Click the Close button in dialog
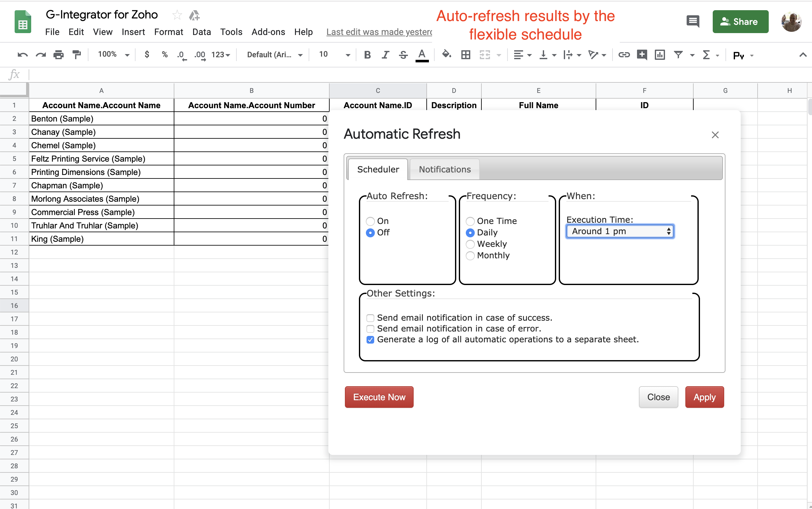The width and height of the screenshot is (812, 509). click(x=659, y=397)
